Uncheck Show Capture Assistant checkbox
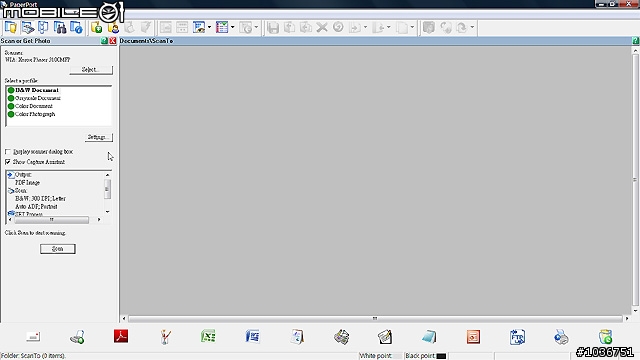The image size is (640, 360). tap(8, 162)
